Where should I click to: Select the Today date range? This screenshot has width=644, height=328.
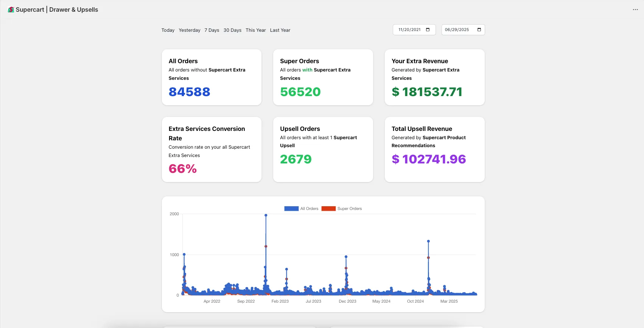click(x=168, y=30)
